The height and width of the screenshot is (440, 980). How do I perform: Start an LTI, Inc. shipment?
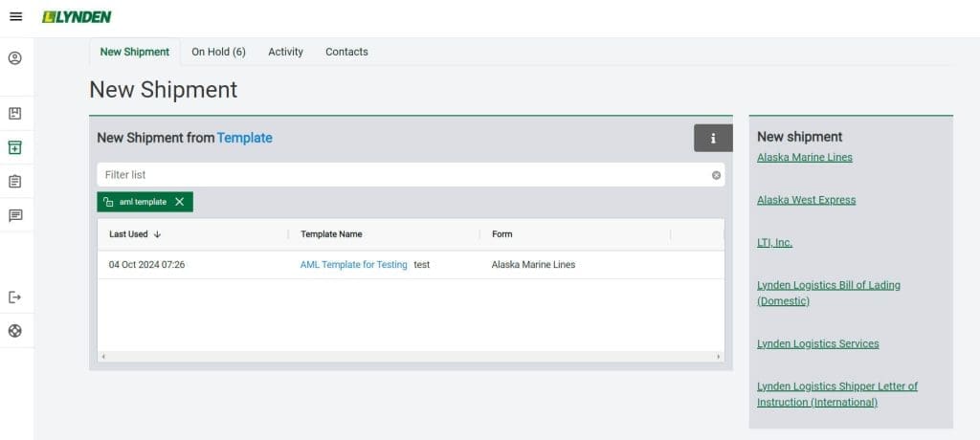tap(774, 243)
